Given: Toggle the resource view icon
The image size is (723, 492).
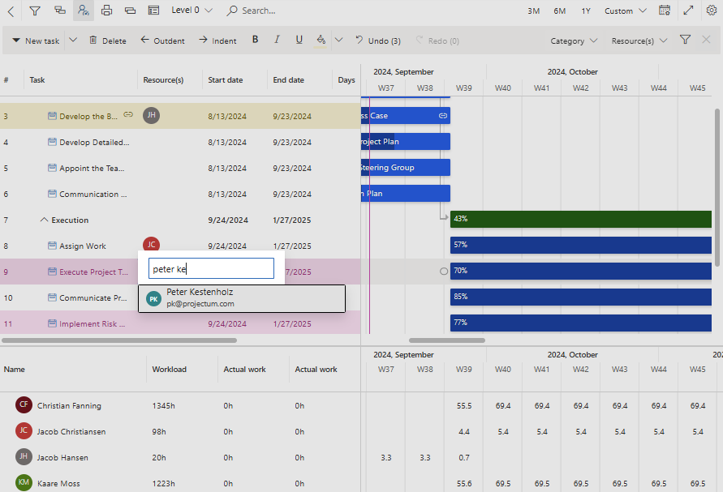Looking at the screenshot, I should pos(83,11).
